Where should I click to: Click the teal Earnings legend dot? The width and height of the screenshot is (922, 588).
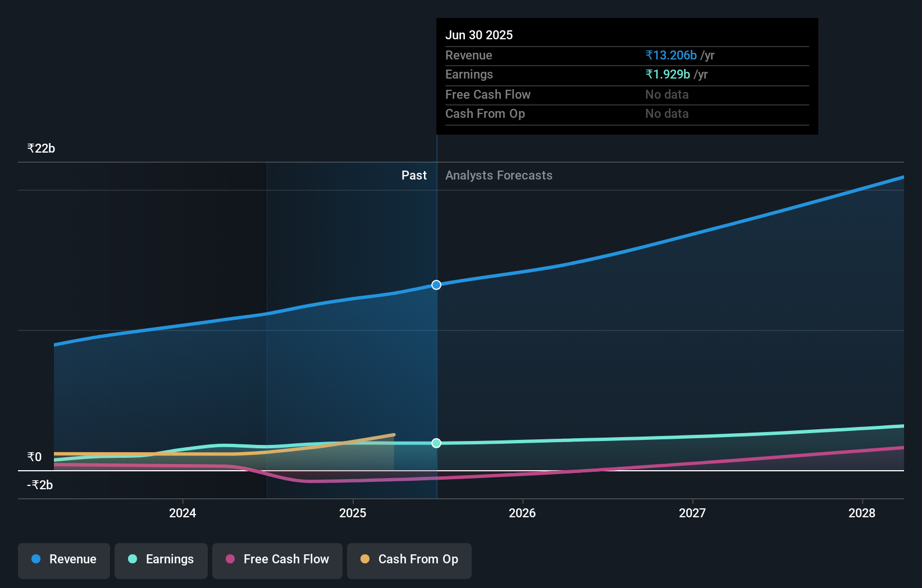(132, 559)
